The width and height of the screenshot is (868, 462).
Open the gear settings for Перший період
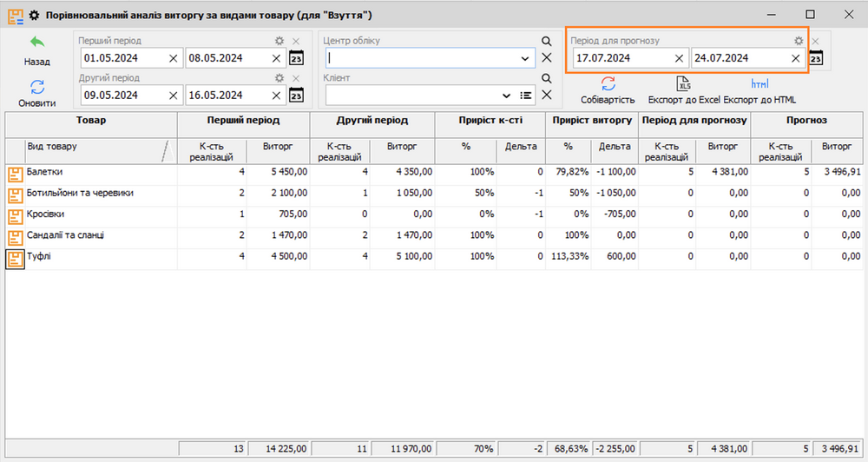(279, 41)
